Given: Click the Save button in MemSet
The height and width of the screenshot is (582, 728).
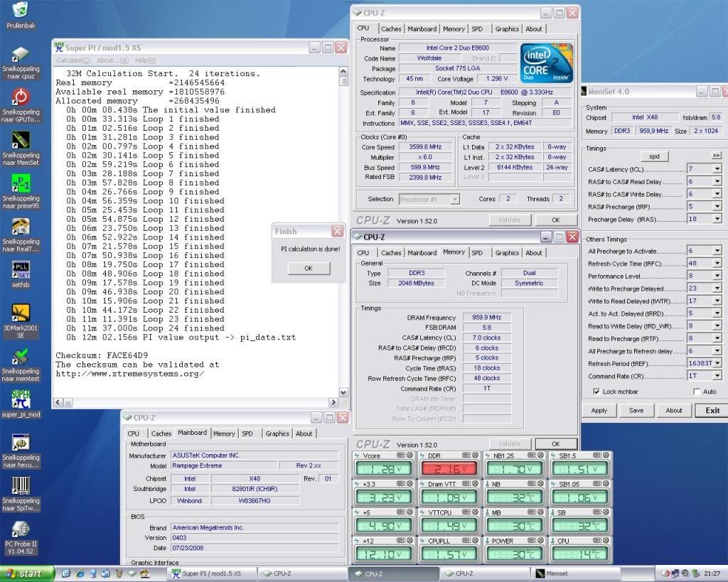Looking at the screenshot, I should (636, 410).
